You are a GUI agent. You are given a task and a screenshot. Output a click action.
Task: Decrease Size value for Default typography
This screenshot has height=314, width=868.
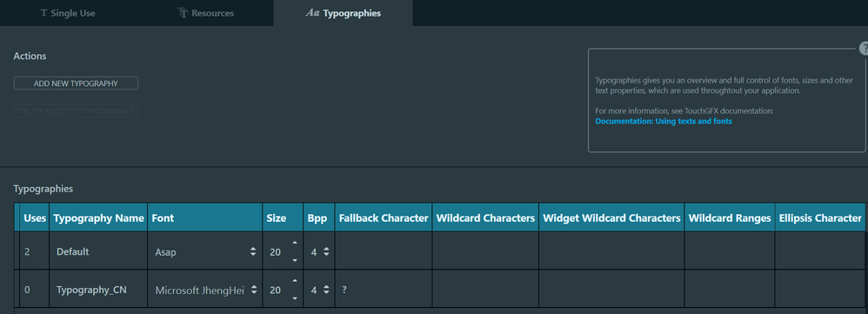(x=294, y=260)
